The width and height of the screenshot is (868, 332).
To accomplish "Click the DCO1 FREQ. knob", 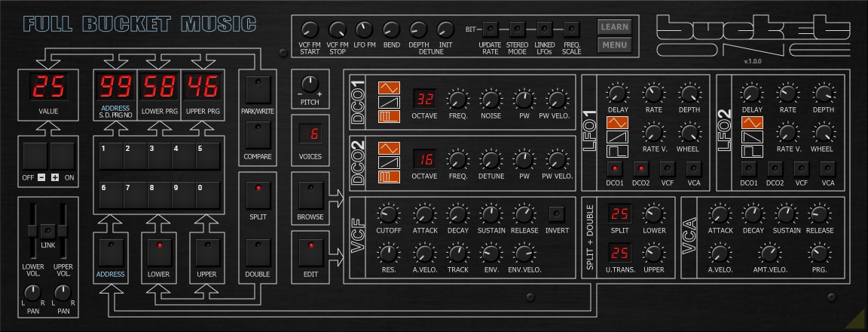I will click(x=457, y=100).
